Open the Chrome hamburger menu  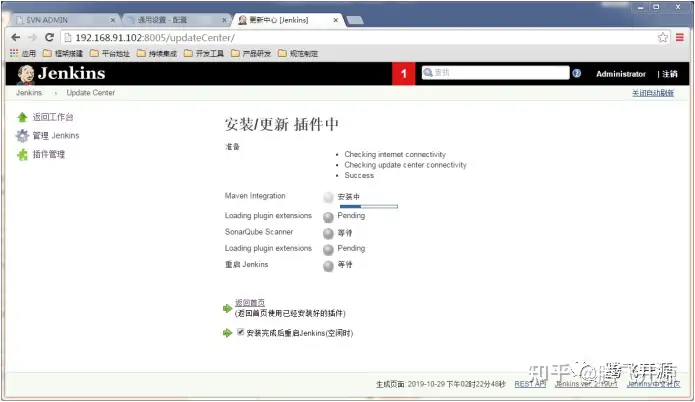(680, 38)
